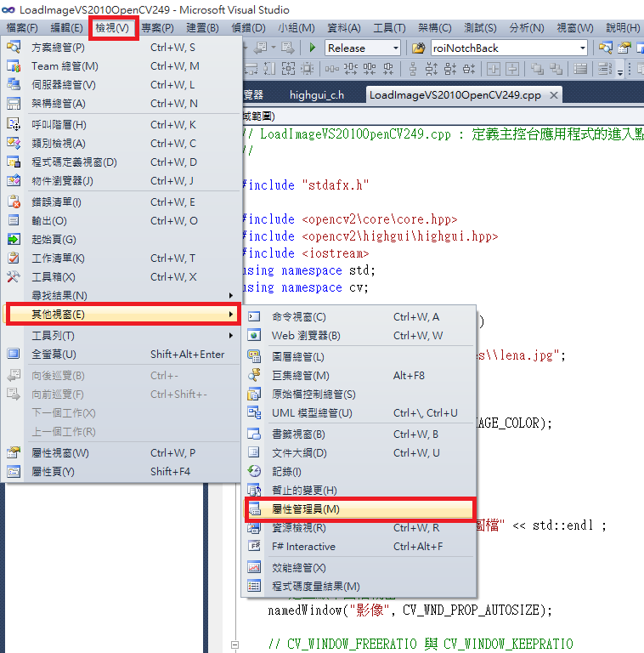
Task: Click the Find in Files toolbar icon
Action: 419,48
